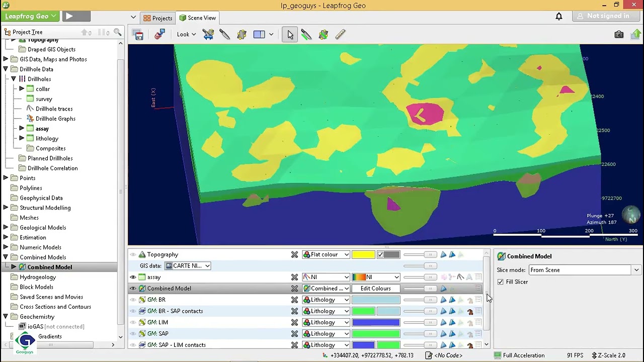
Task: Click the slice front icon on Topography row
Action: coord(443,254)
